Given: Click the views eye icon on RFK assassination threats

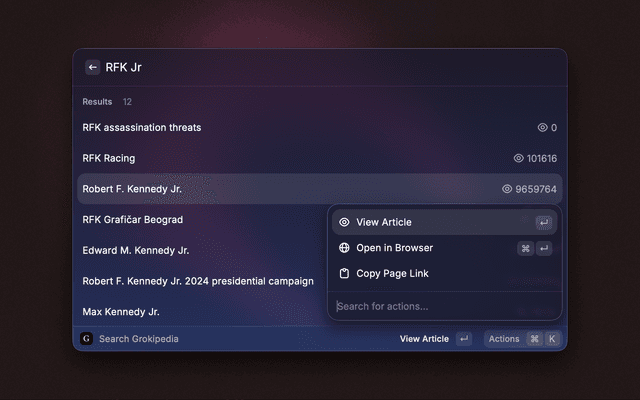Looking at the screenshot, I should pos(542,128).
